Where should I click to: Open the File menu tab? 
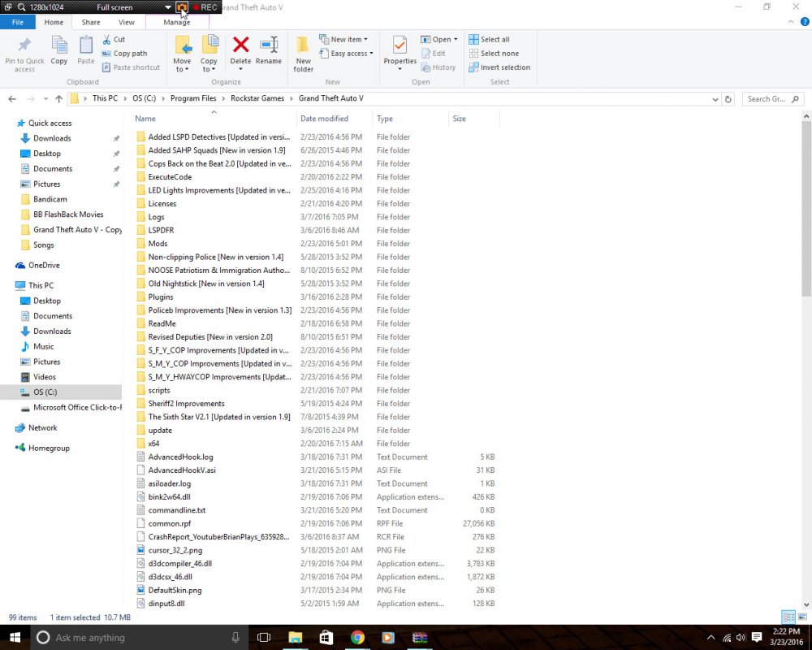click(18, 22)
